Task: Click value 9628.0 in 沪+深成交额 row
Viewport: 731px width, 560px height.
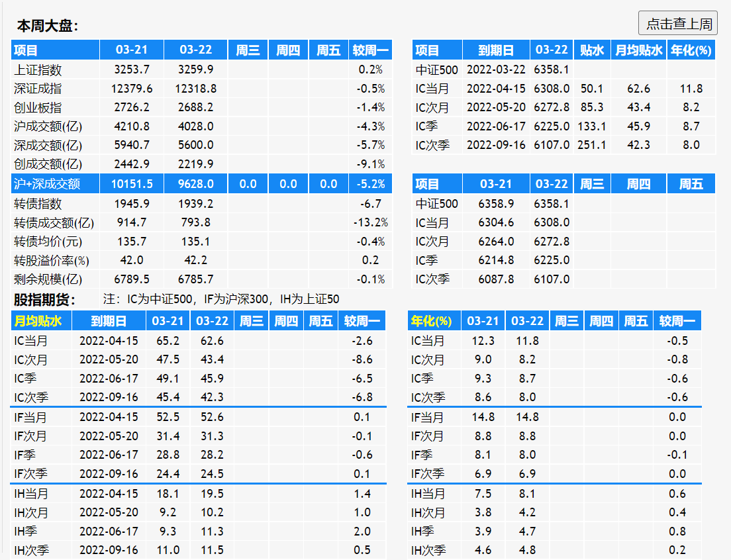Action: coord(196,183)
